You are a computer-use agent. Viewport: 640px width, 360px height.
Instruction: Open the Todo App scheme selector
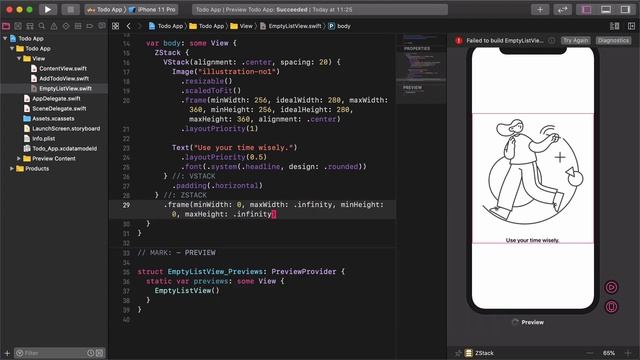[104, 9]
